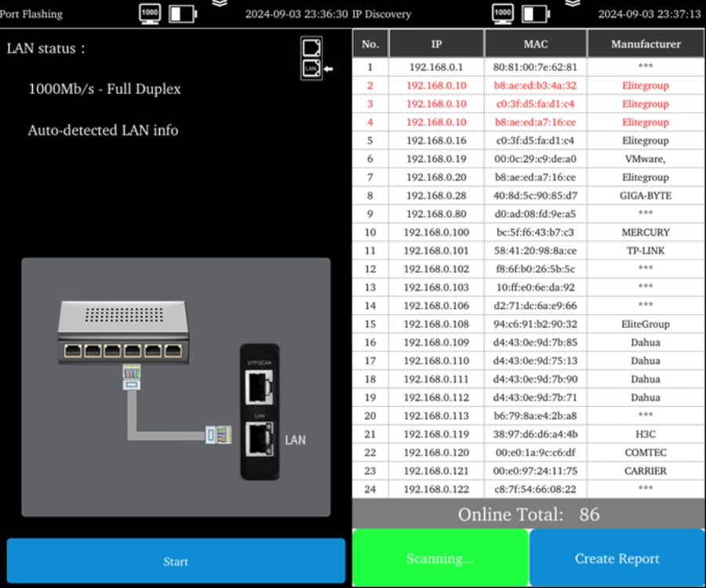
Task: Select the VMware device at 192.168.0.19
Action: tap(528, 159)
